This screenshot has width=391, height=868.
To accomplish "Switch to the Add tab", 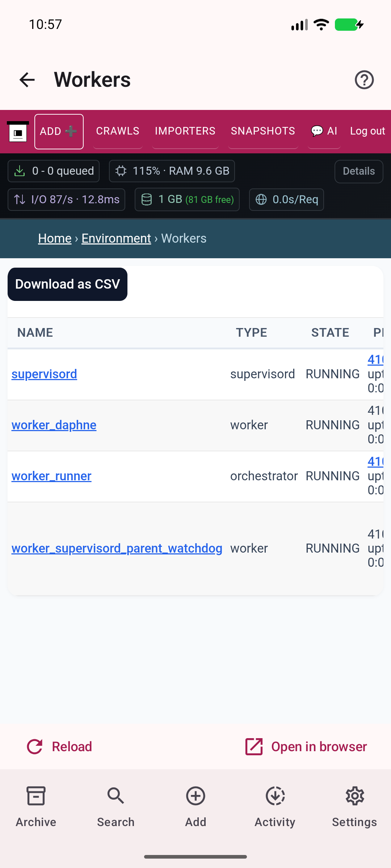I will click(x=195, y=807).
